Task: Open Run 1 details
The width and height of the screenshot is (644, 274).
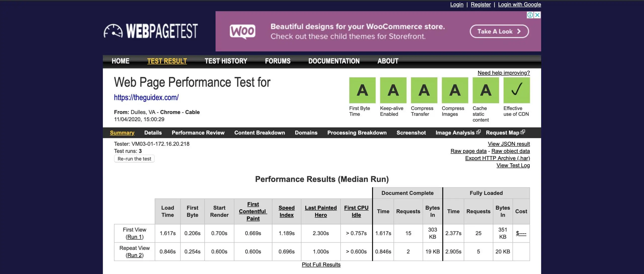Action: (x=135, y=237)
